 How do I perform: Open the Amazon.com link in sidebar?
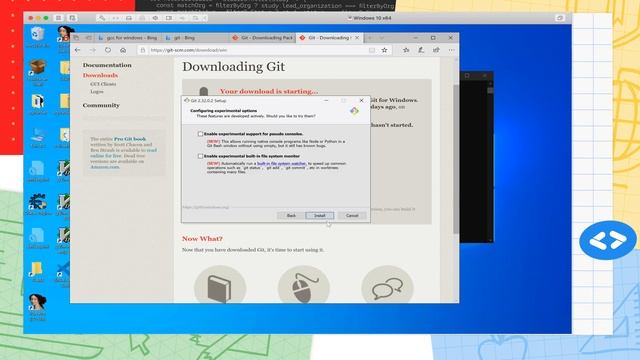point(105,167)
